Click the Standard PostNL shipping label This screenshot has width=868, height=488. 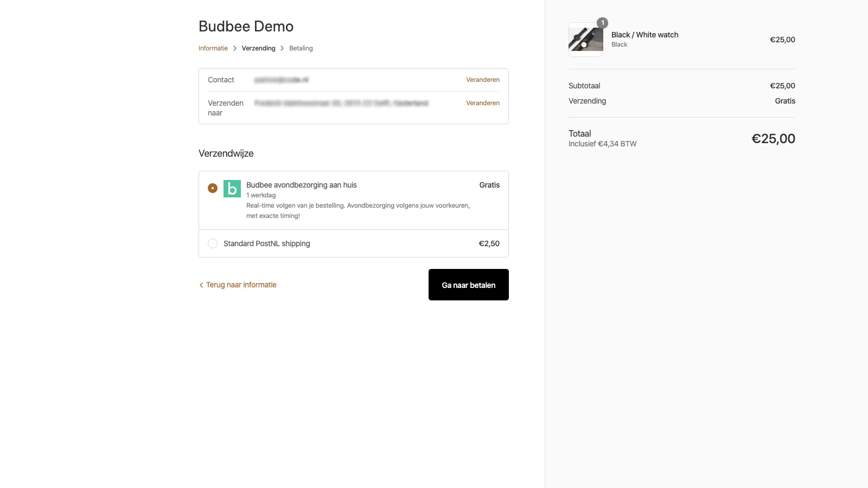click(267, 243)
